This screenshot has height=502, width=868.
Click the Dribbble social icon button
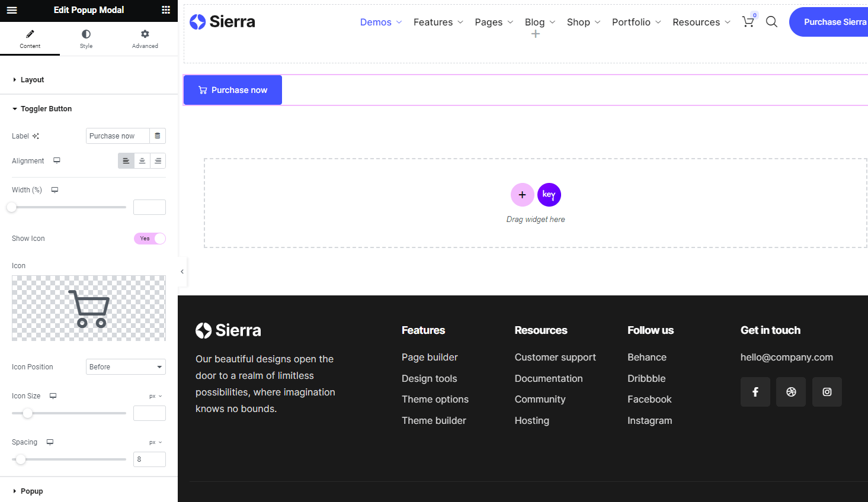point(791,392)
